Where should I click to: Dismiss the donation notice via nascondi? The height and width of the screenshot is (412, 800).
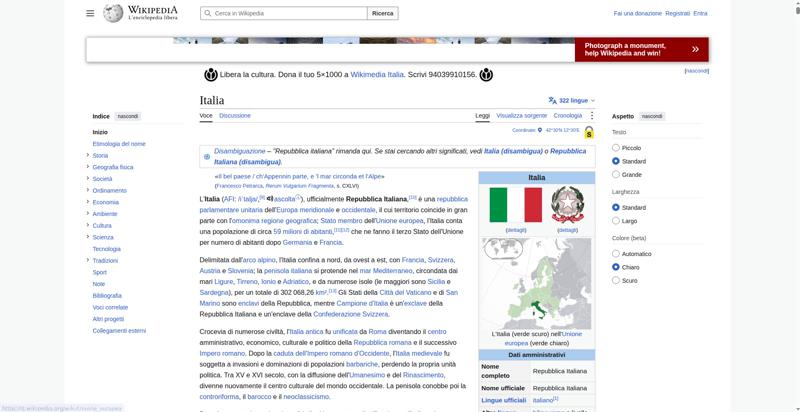(x=696, y=71)
